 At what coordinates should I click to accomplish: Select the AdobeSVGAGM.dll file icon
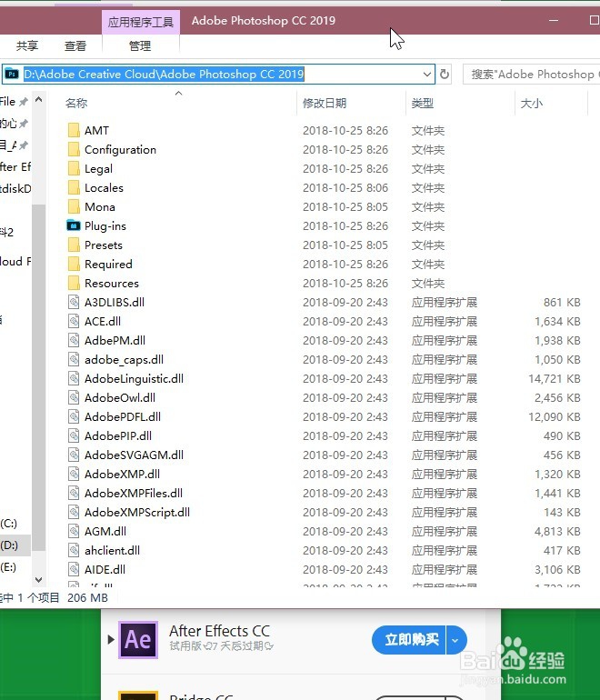[x=74, y=455]
